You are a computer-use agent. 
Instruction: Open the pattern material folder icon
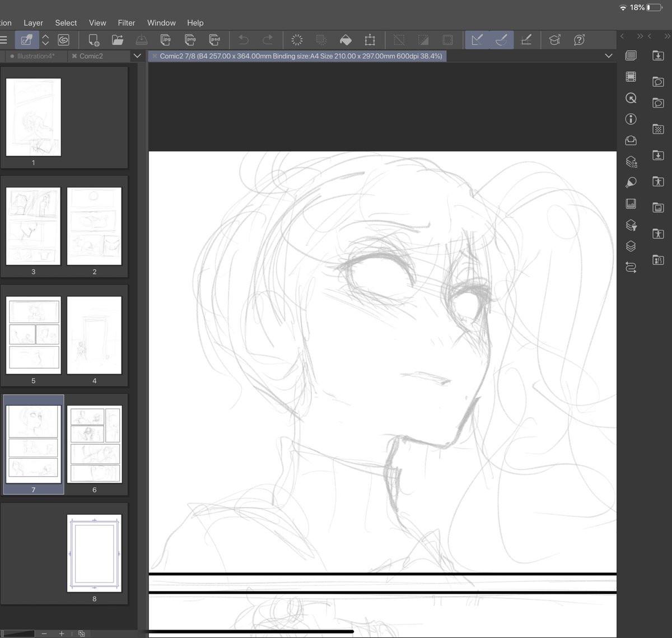[658, 129]
